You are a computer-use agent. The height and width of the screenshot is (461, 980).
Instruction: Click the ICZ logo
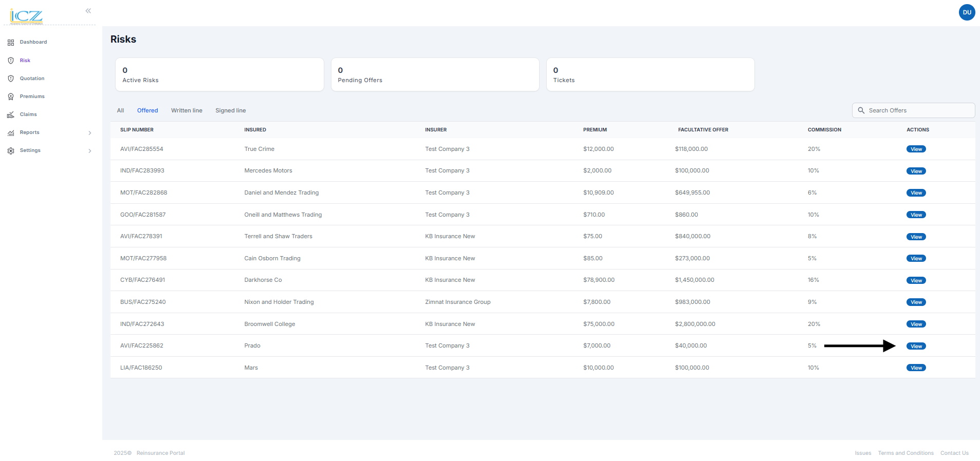26,16
